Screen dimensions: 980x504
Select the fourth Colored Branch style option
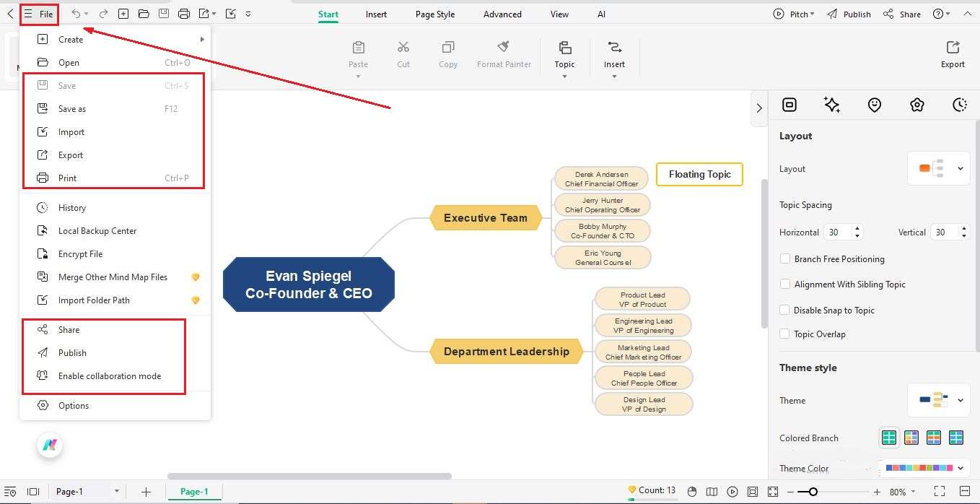pos(956,438)
